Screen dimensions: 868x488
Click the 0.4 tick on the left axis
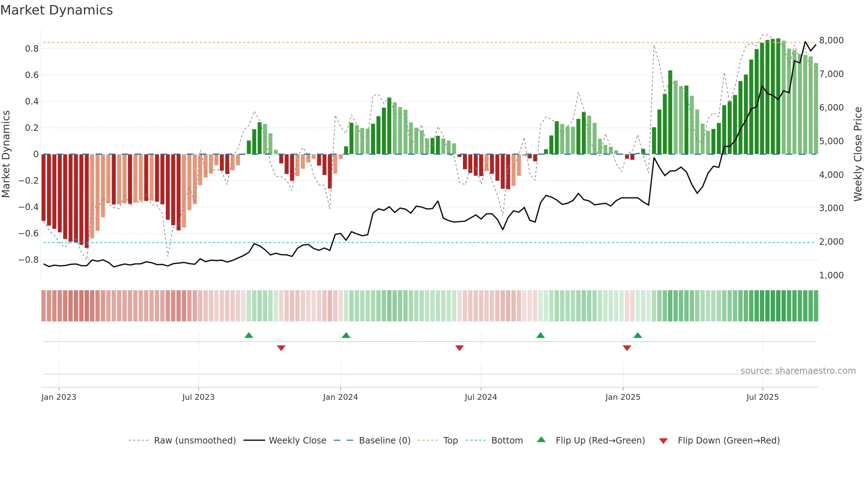click(x=32, y=101)
